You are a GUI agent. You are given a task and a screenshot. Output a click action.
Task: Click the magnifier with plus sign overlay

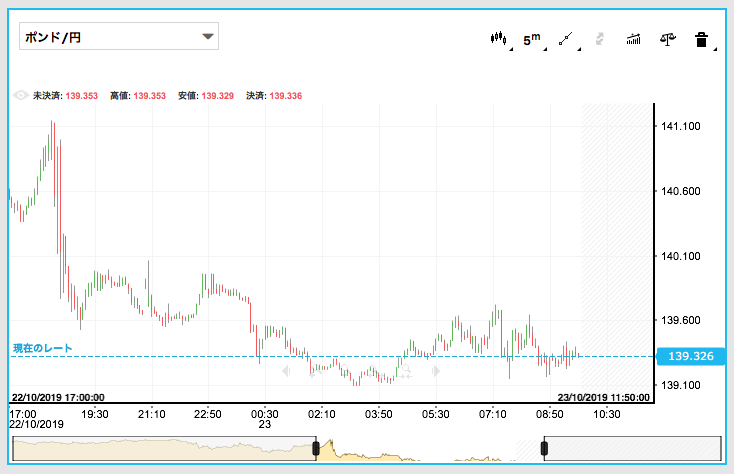[316, 371]
